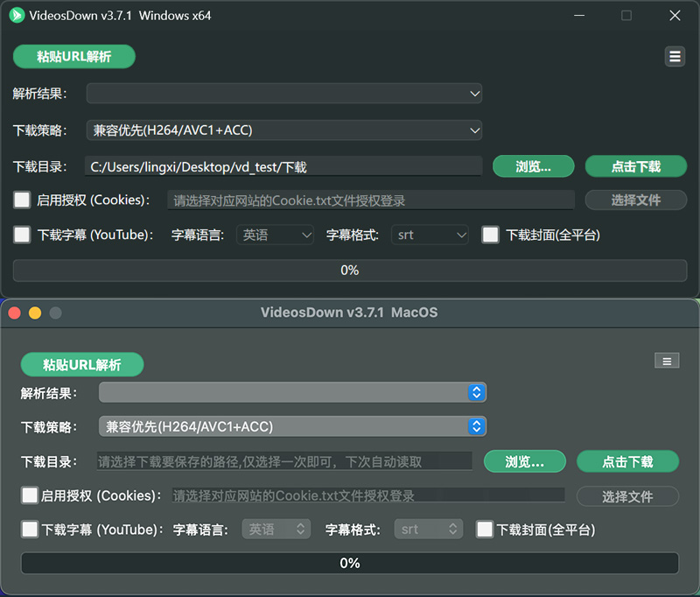The height and width of the screenshot is (597, 700).
Task: Enable 下载字幕 (YouTube) in Windows window
Action: pos(22,235)
